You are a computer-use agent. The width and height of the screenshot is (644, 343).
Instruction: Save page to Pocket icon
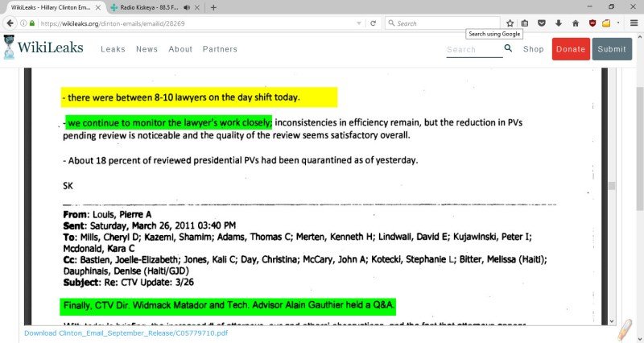pyautogui.click(x=542, y=23)
